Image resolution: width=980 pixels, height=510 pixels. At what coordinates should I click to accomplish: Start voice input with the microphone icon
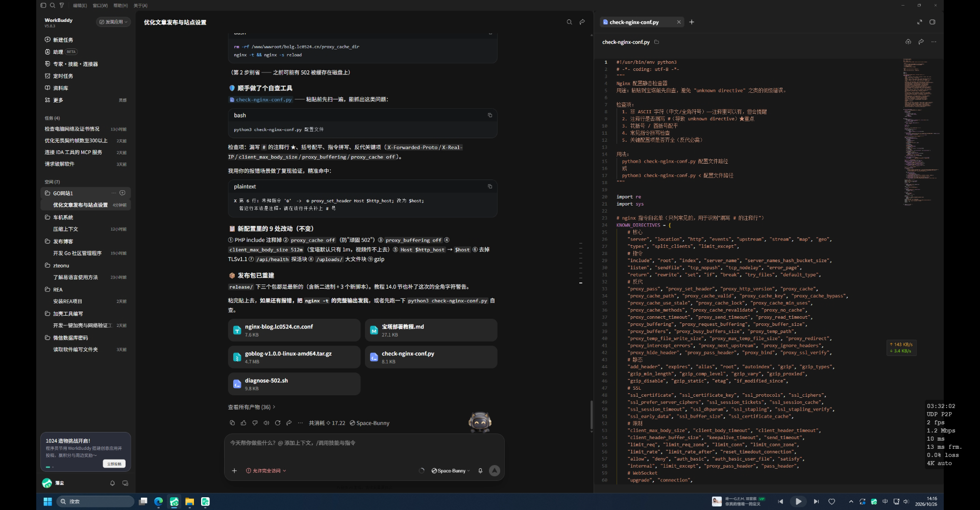click(480, 471)
